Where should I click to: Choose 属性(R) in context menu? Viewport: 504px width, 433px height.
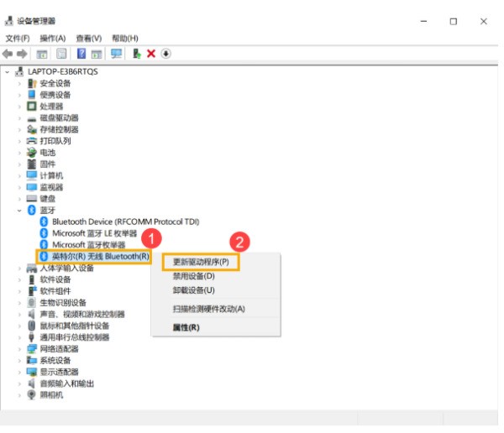click(x=186, y=327)
